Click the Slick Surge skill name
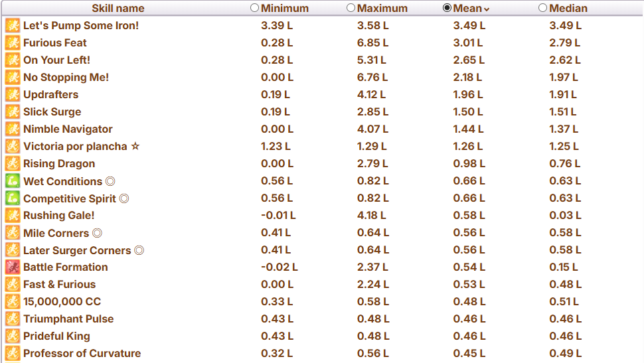 point(52,111)
